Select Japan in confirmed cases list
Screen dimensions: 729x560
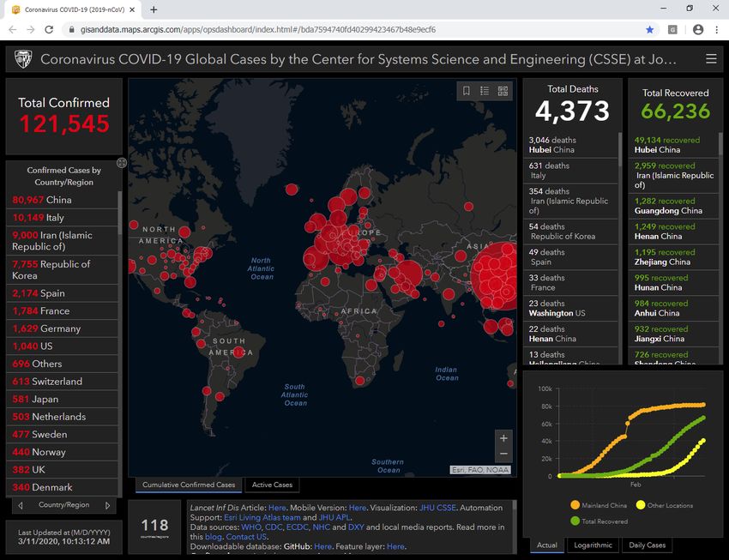[62, 399]
